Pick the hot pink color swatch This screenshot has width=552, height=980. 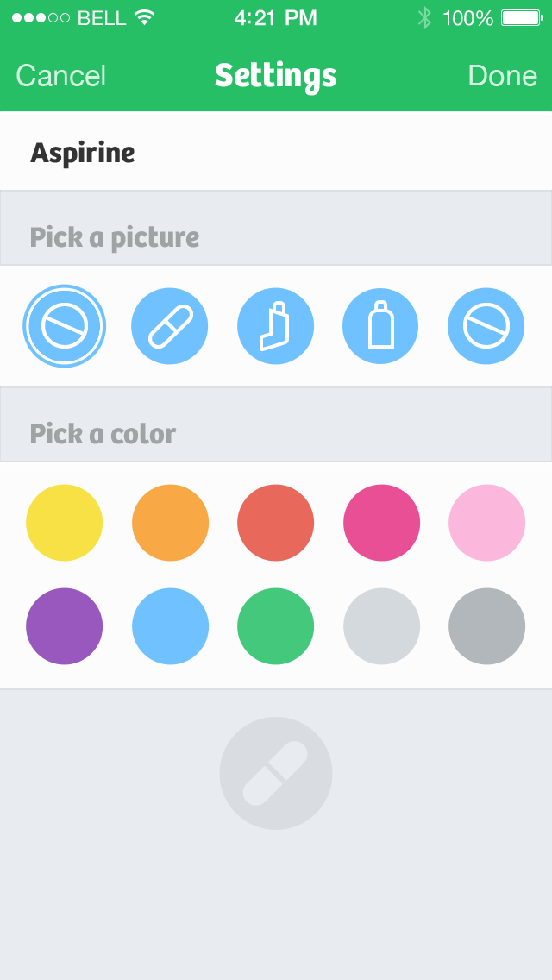(x=381, y=523)
